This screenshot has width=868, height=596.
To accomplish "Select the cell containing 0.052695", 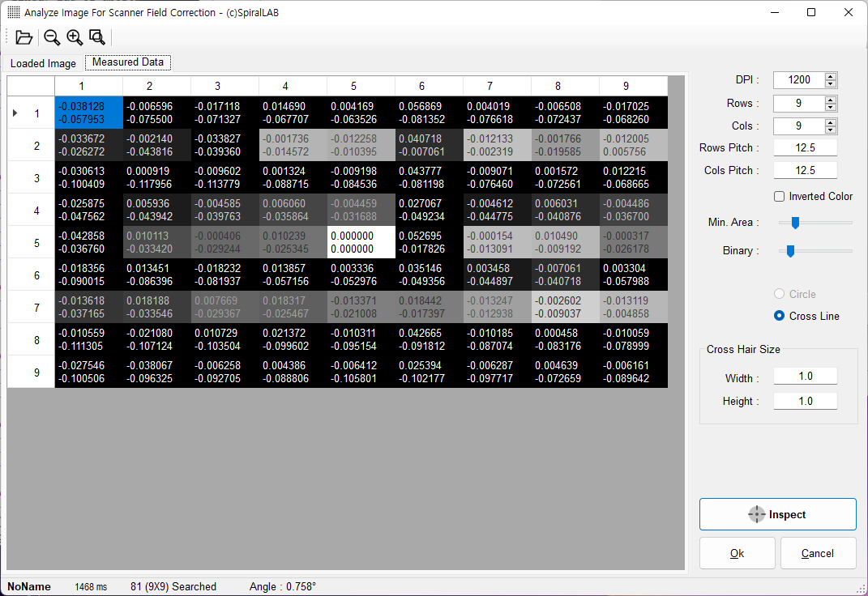I will 429,242.
